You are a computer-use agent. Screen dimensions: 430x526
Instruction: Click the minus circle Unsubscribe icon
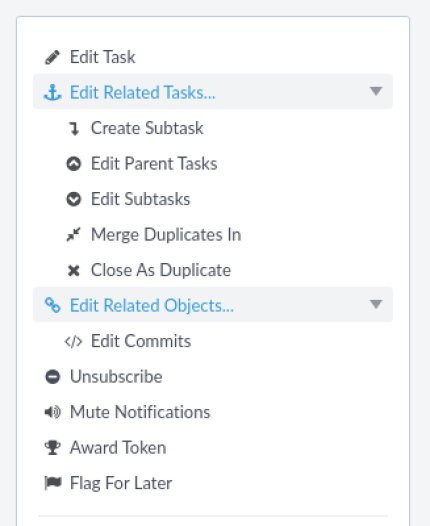coord(52,377)
